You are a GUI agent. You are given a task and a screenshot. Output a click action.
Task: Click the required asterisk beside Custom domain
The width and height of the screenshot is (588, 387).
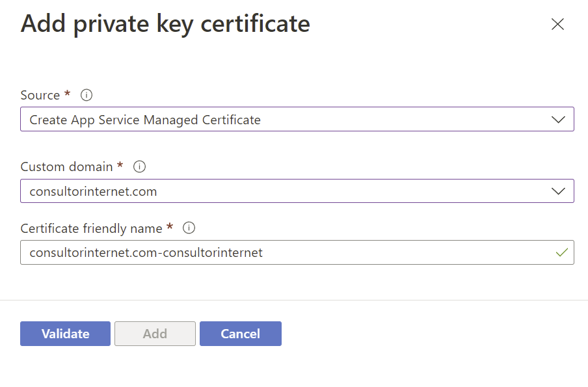(120, 165)
